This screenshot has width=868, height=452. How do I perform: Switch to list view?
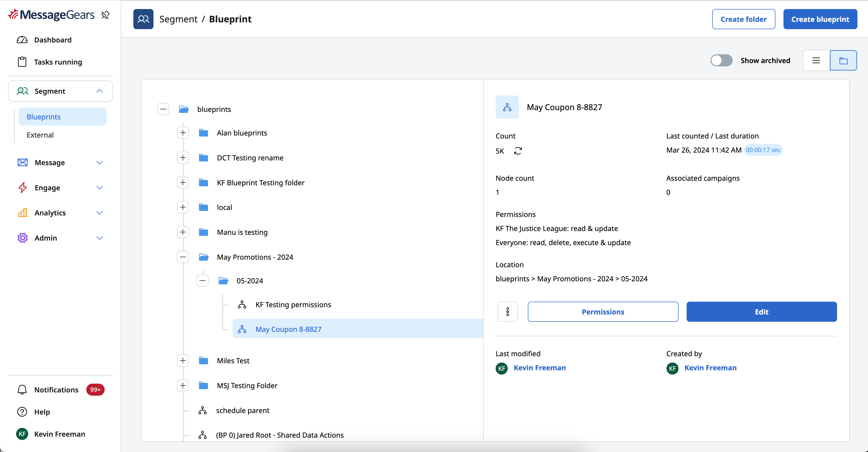(816, 60)
